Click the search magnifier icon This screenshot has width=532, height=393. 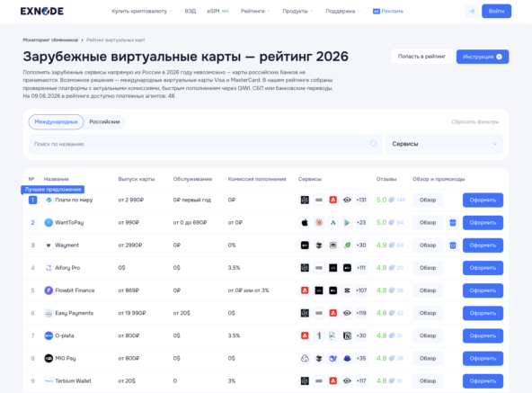373,144
